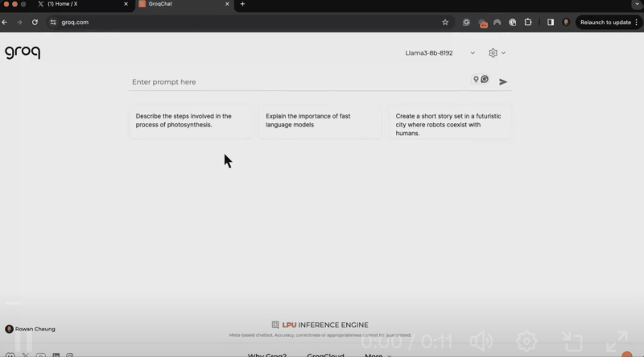Open the tab search dropdown arrow
The width and height of the screenshot is (644, 357).
(637, 4)
